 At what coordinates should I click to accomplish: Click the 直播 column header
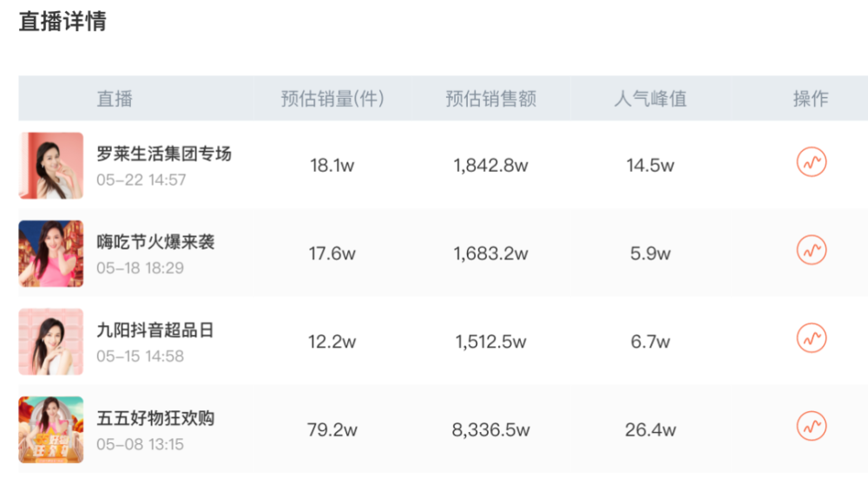[x=115, y=99]
